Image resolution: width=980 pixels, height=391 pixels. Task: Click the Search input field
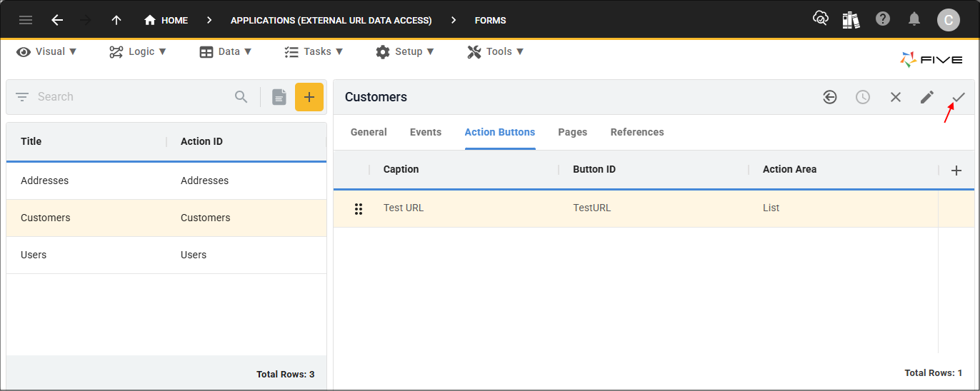click(132, 97)
